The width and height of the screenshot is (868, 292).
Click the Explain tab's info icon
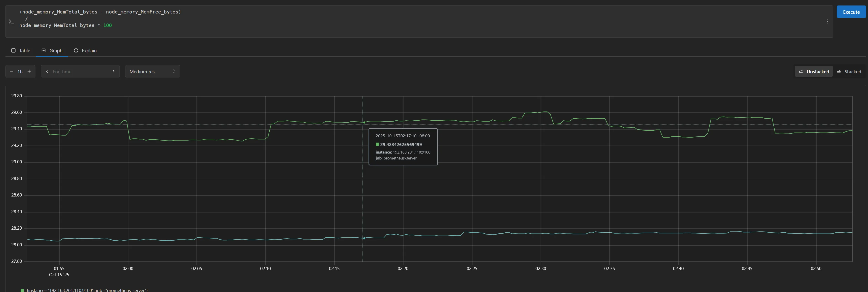(x=76, y=50)
